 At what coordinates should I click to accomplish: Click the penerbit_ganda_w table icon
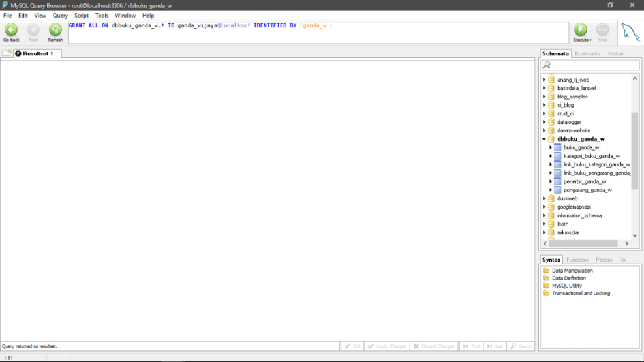click(557, 181)
